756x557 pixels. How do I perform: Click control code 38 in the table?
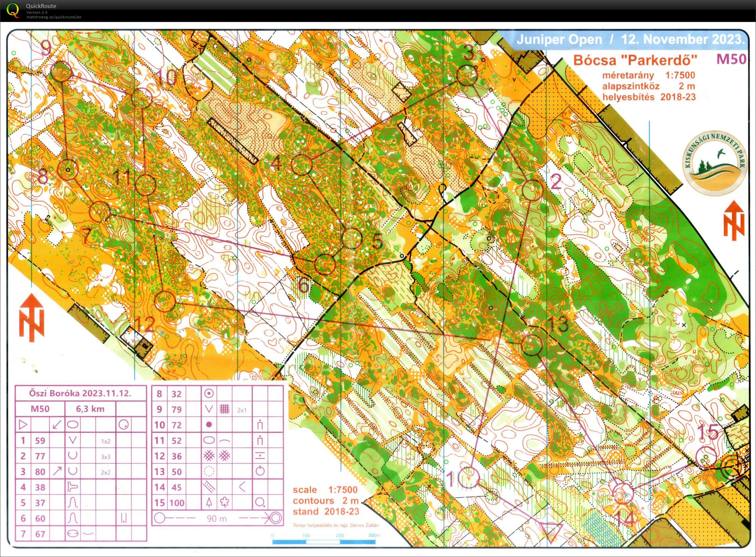(40, 487)
